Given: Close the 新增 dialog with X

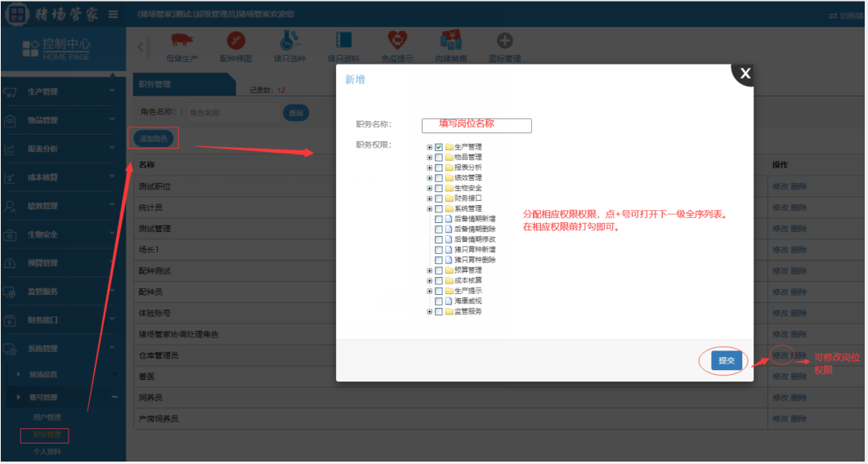Looking at the screenshot, I should point(745,74).
